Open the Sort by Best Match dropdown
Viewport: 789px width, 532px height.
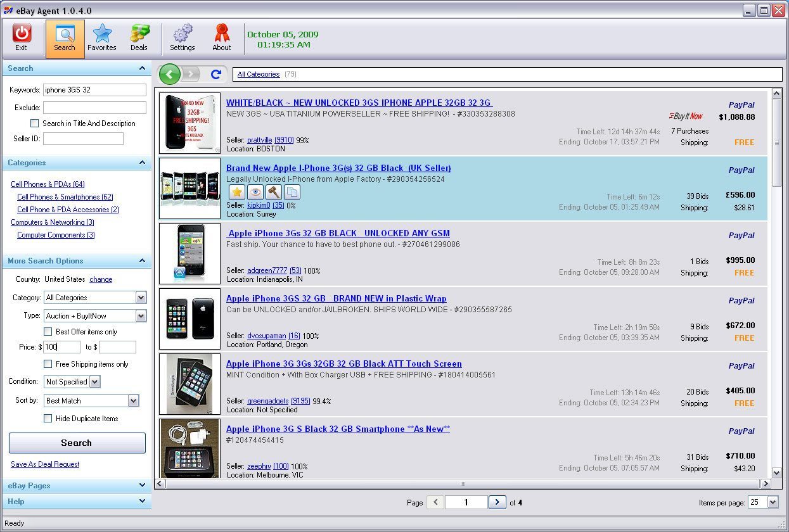tap(132, 400)
